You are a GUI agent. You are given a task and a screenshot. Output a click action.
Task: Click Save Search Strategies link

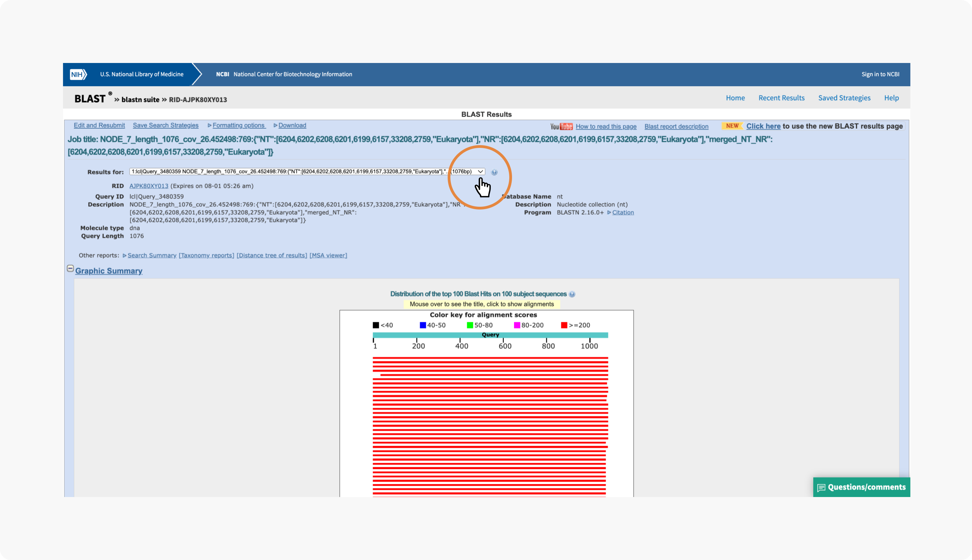point(166,125)
